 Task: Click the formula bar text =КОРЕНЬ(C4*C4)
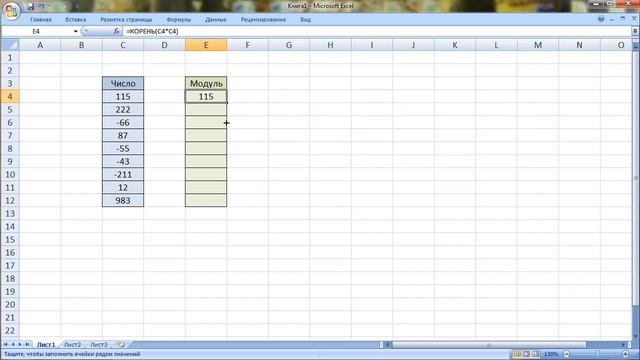pyautogui.click(x=152, y=31)
